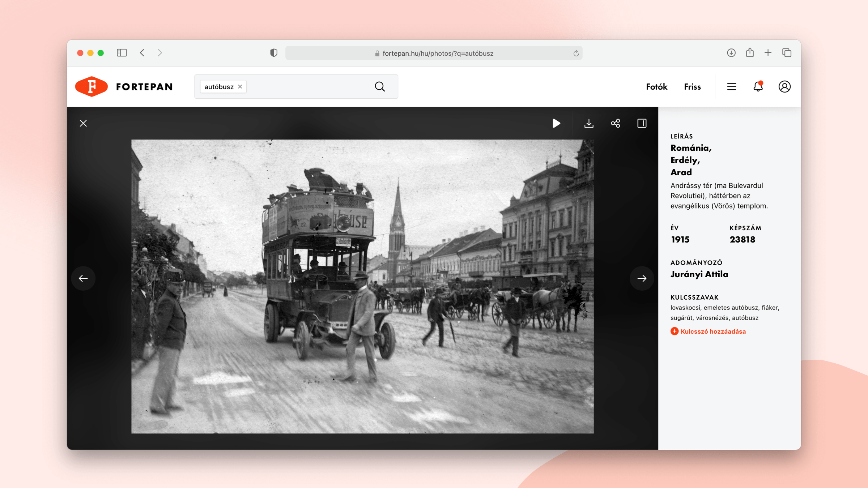Go to the next photo
868x488 pixels.
point(642,278)
